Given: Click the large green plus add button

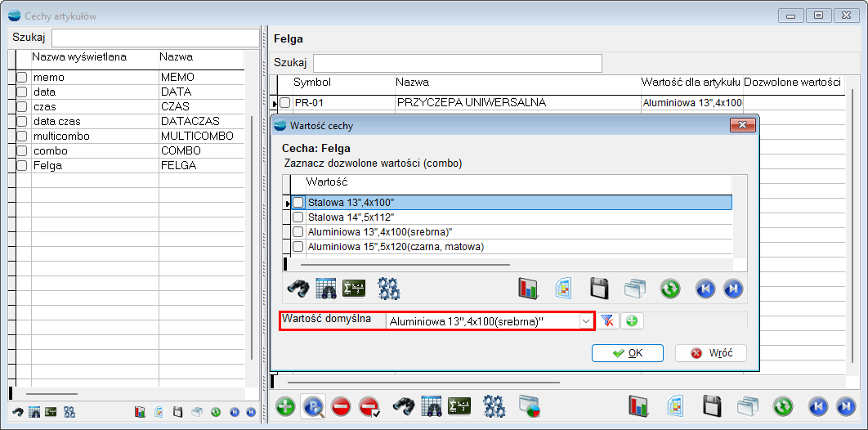Looking at the screenshot, I should [x=285, y=406].
